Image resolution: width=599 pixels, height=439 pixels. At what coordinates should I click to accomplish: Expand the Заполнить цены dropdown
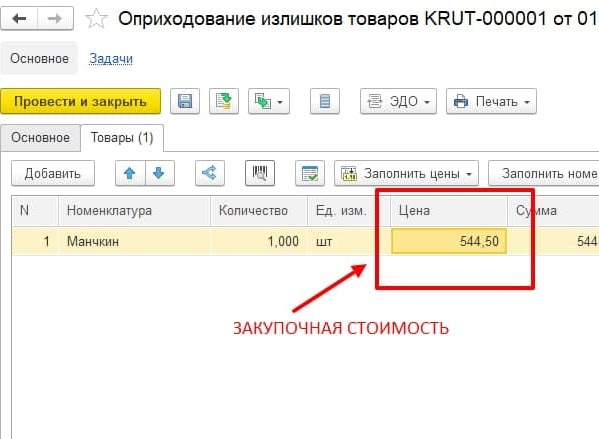pos(406,173)
